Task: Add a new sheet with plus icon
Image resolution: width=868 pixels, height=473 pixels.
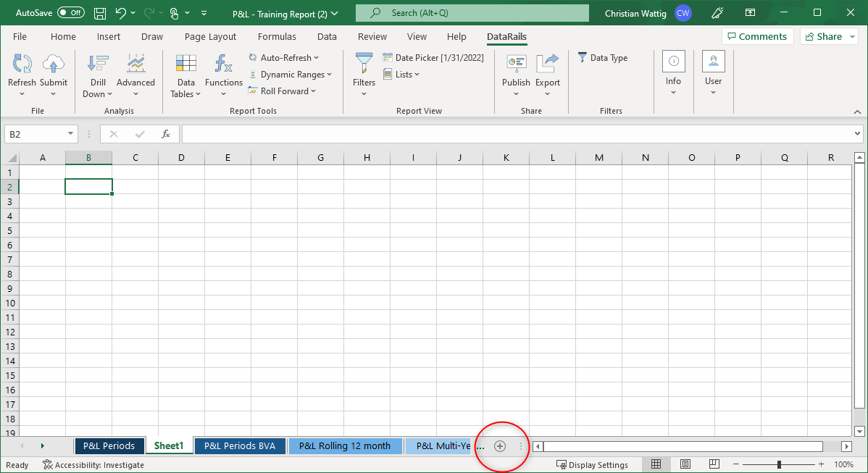Action: pos(500,446)
